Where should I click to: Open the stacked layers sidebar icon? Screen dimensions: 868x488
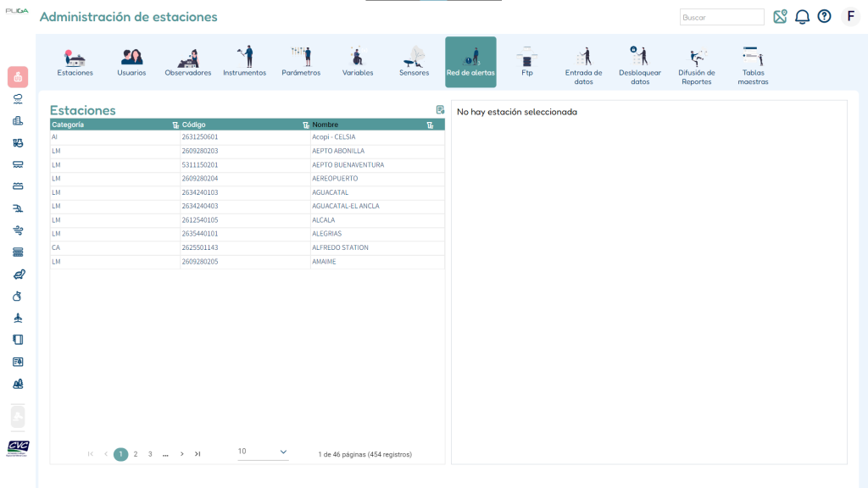coord(18,252)
